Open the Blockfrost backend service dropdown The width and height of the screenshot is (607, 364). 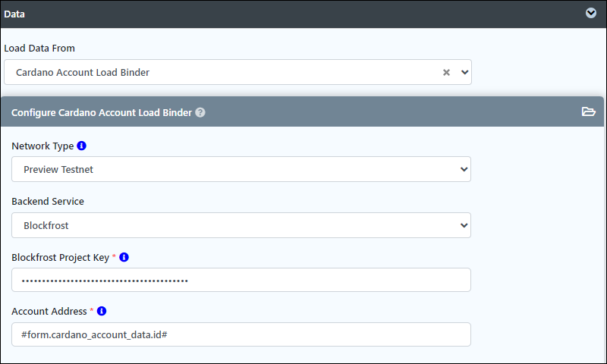tap(241, 225)
